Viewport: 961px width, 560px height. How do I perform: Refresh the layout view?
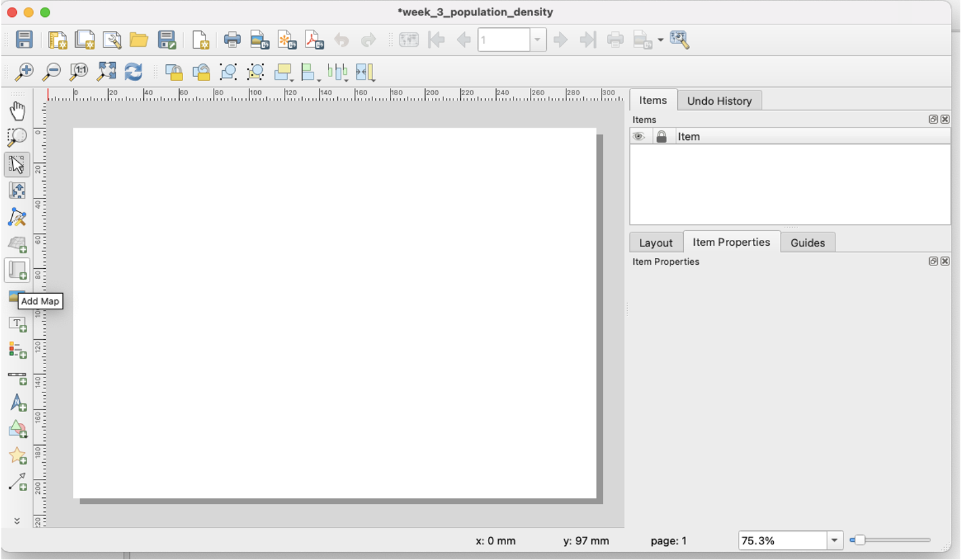point(134,72)
